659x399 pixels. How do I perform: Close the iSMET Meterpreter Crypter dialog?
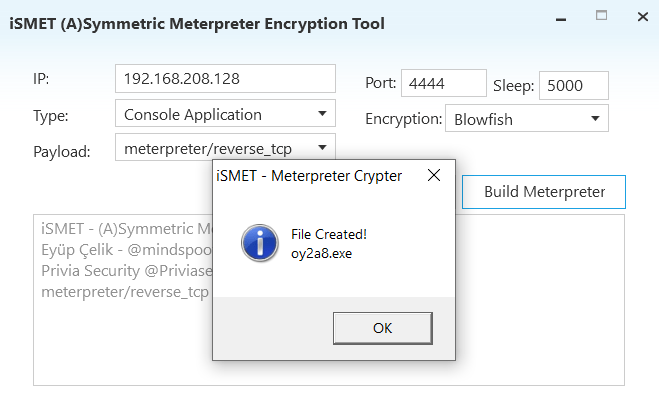click(434, 175)
